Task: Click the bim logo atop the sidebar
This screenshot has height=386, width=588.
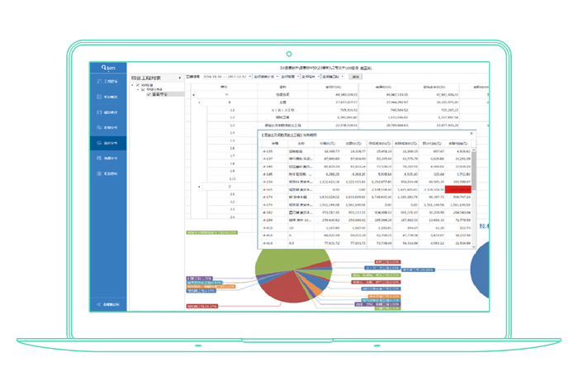Action: [108, 68]
